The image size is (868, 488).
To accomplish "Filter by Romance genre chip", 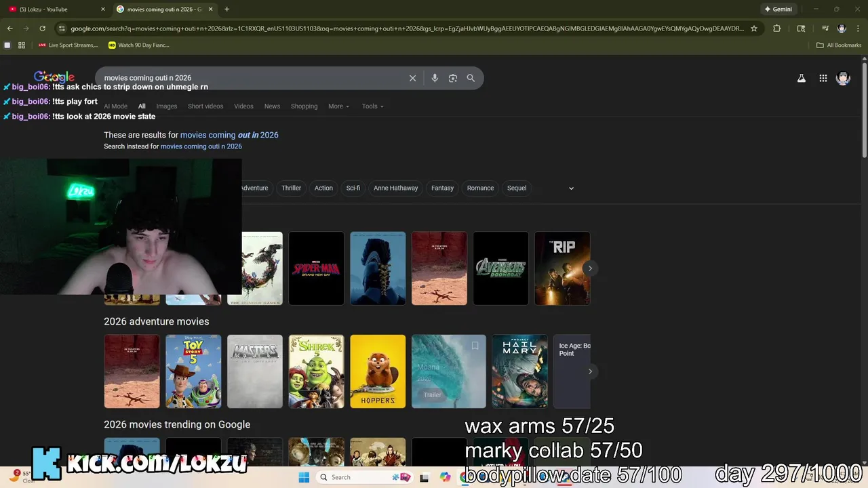I will [480, 188].
